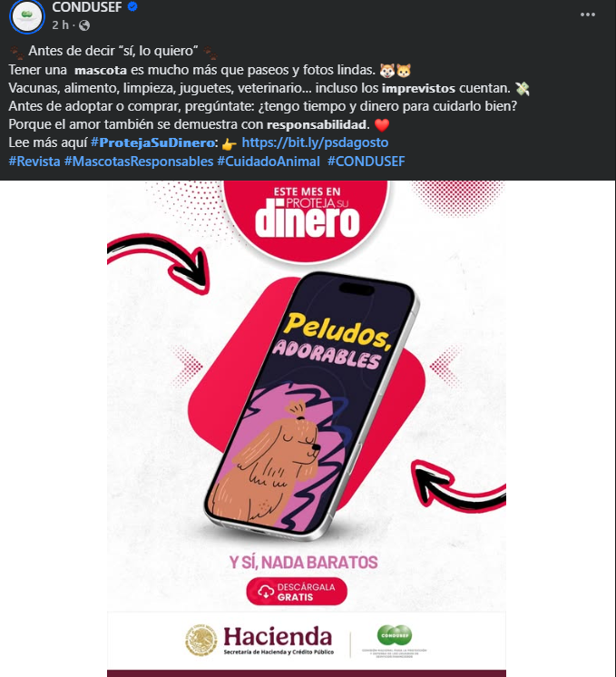Open the #MascotasResponsables hashtag
This screenshot has width=616, height=677.
[139, 162]
